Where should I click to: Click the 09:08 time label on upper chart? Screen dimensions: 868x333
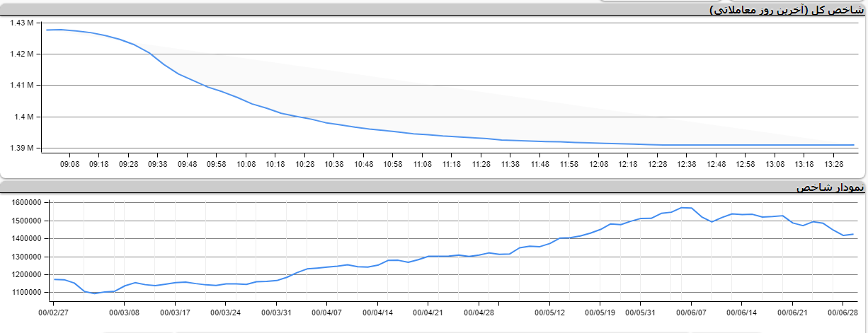point(69,164)
